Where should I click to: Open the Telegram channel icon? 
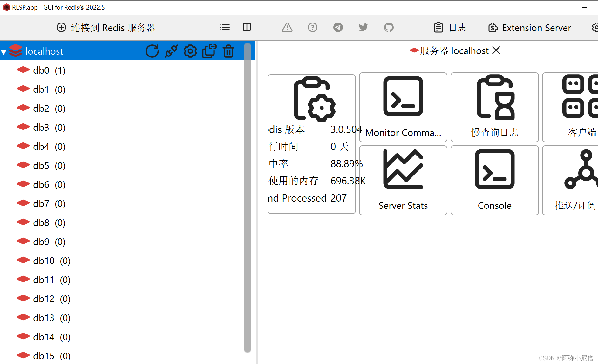click(x=338, y=27)
